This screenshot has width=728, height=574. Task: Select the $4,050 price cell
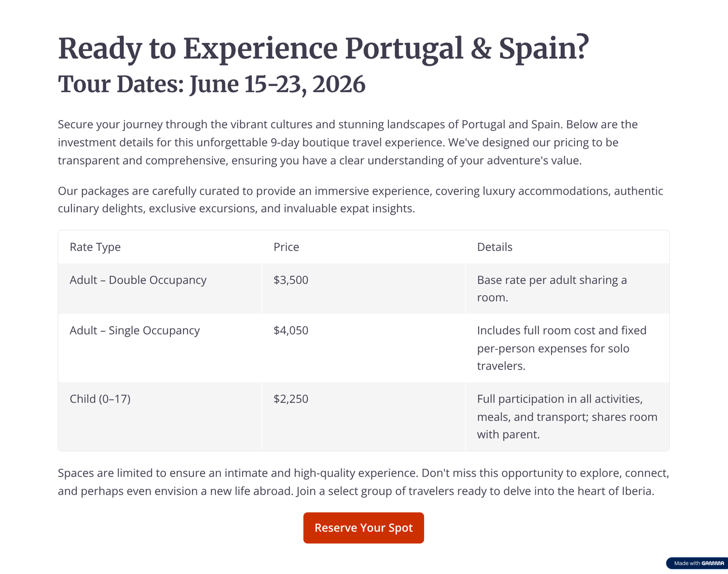pos(291,330)
